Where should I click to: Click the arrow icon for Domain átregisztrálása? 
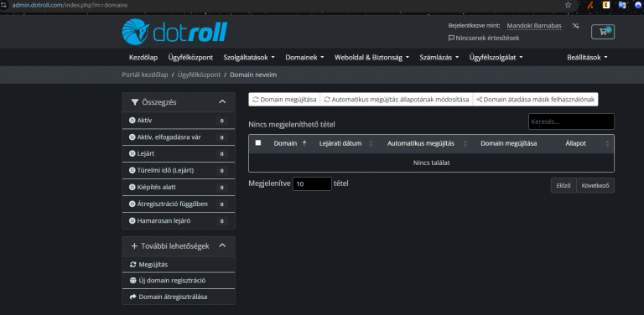pyautogui.click(x=132, y=297)
